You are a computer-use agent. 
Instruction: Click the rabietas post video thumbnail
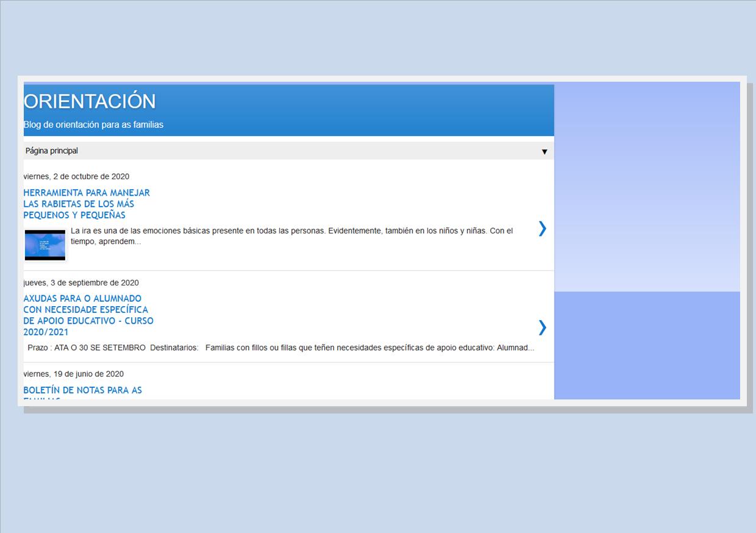coord(45,245)
